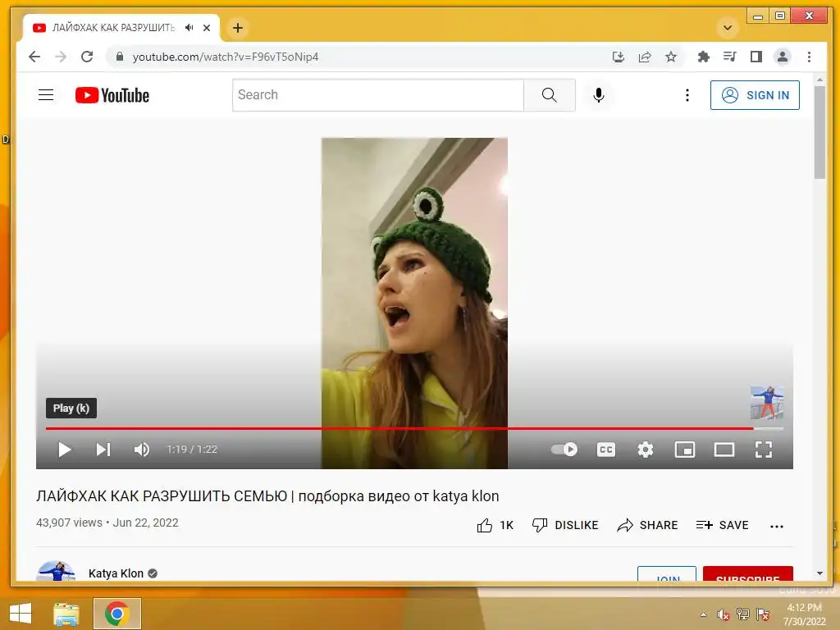Enable miniplayer mode
This screenshot has width=840, height=630.
pos(685,450)
